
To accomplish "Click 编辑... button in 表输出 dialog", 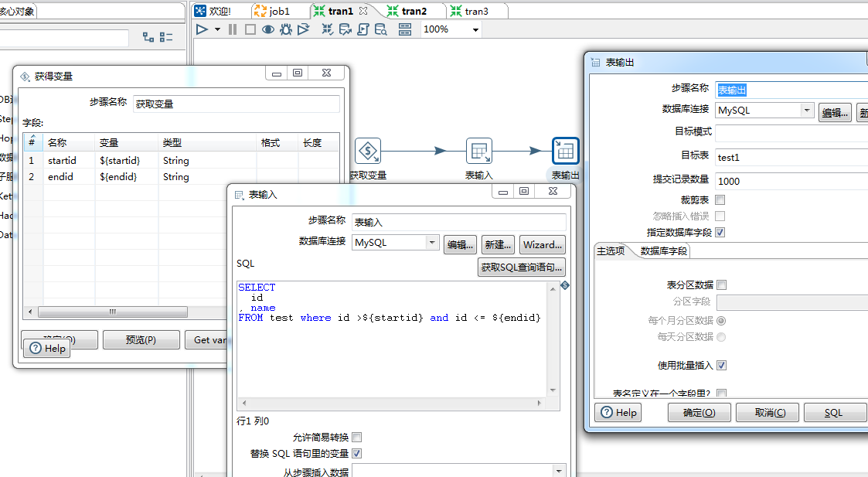I will point(835,112).
